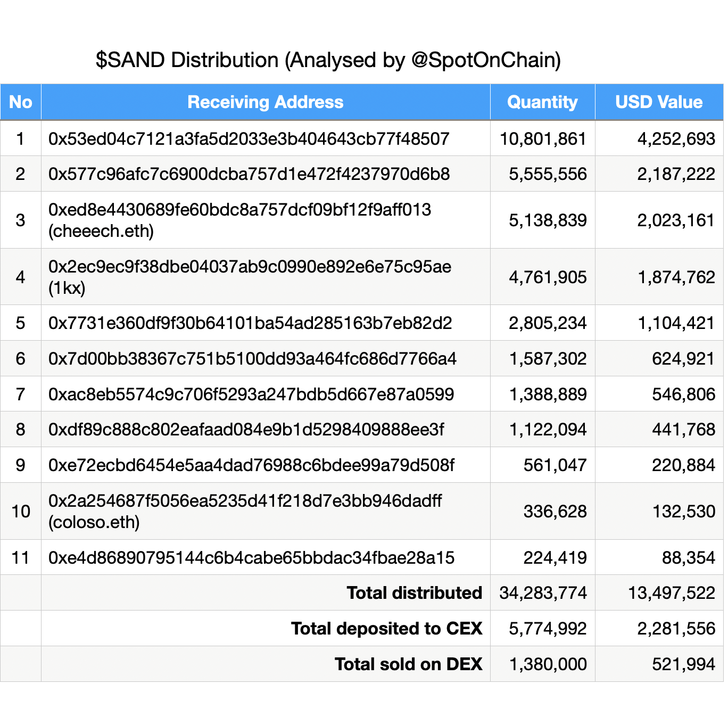Select the 'Total distributed' label
This screenshot has height=725, width=728.
tap(414, 593)
